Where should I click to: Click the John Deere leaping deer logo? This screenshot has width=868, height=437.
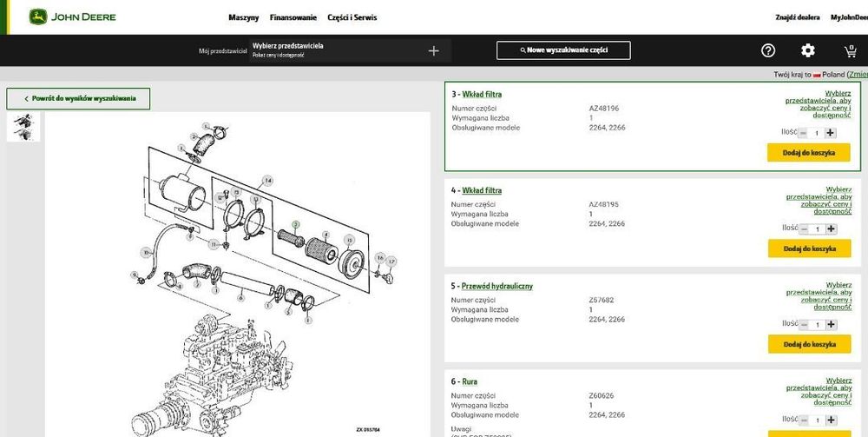click(38, 17)
